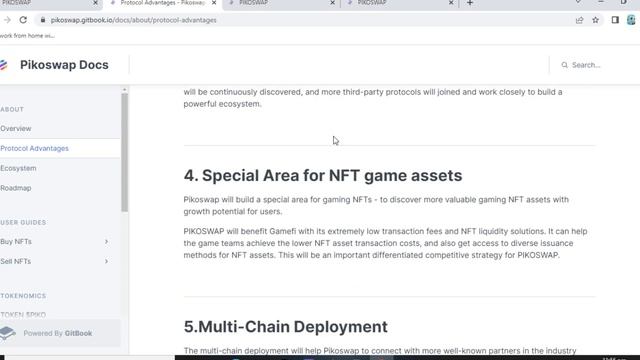
Task: Open the Ecosystem sidebar page
Action: [x=18, y=168]
